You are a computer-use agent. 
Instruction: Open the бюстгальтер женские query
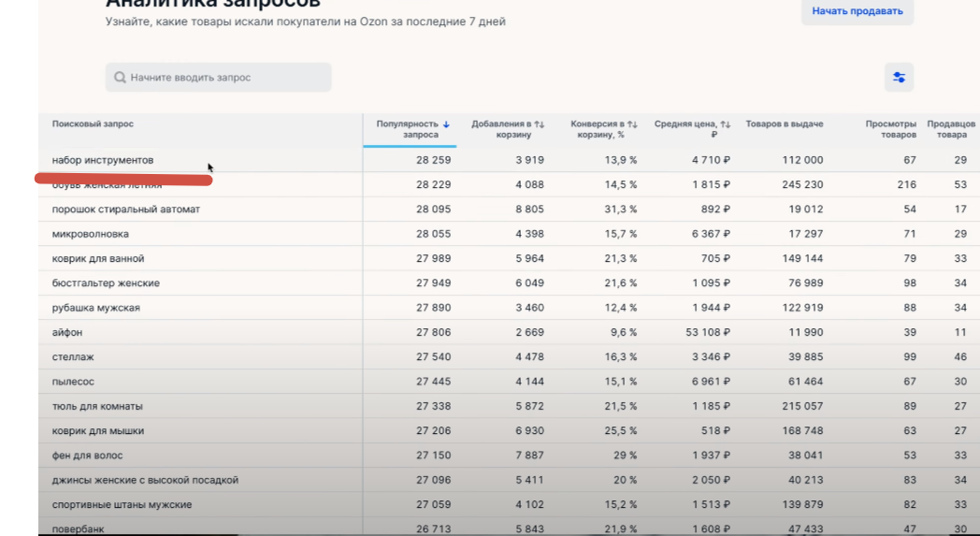[x=106, y=283]
